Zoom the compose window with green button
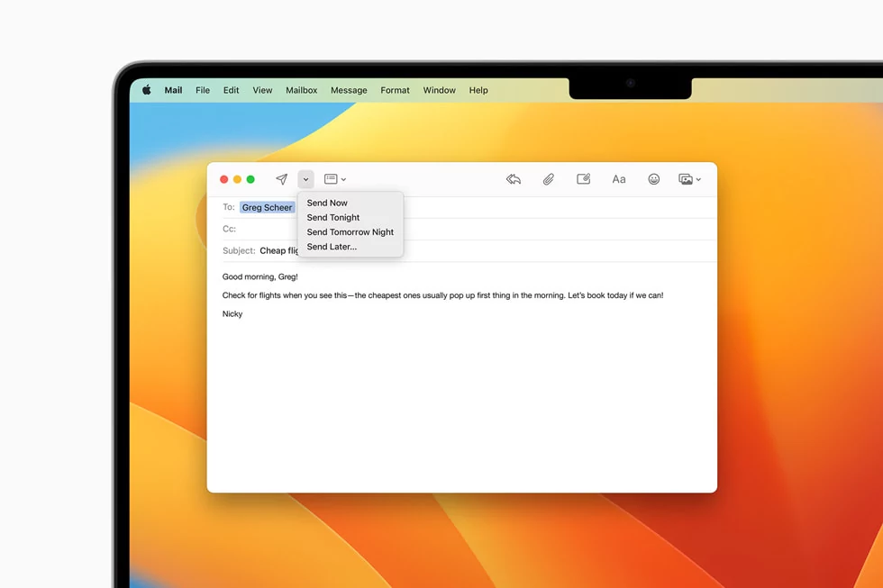The image size is (883, 588). pos(250,179)
